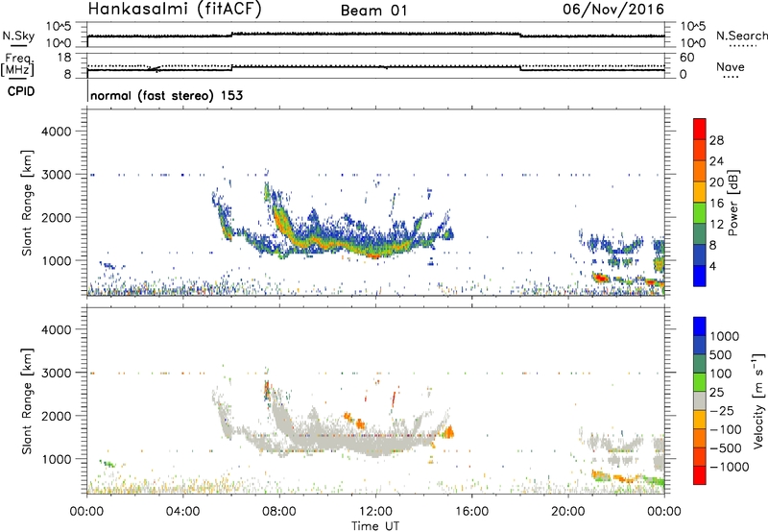Click Slant Range [km] label of power panel

tap(27, 203)
